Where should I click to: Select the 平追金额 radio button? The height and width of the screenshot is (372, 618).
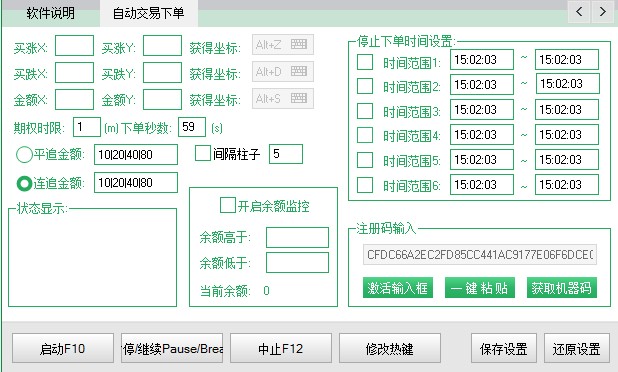(24, 154)
